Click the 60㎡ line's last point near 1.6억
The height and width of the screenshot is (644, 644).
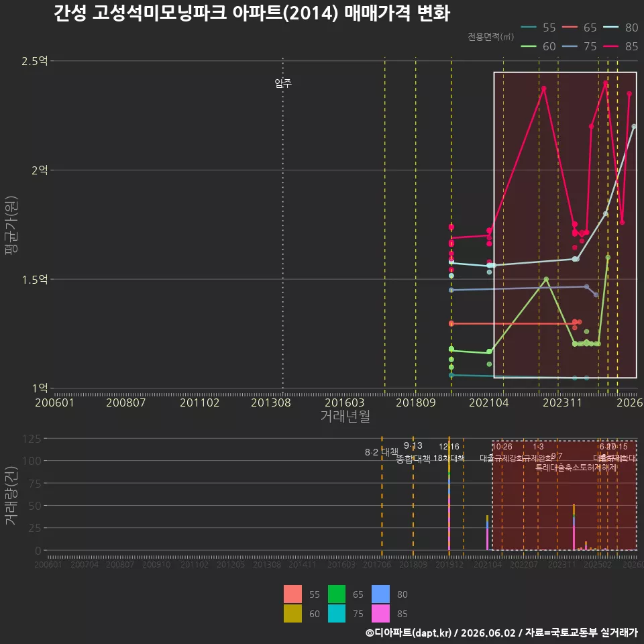pyautogui.click(x=608, y=258)
